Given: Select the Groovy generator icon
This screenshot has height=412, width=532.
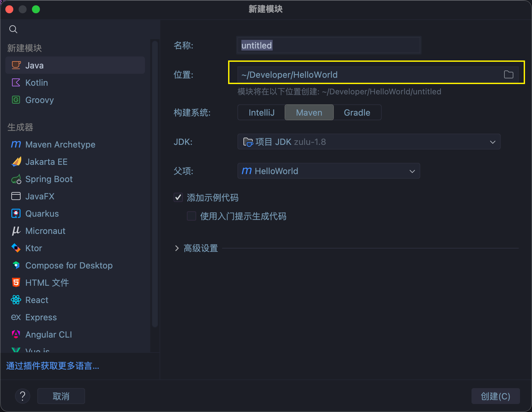Looking at the screenshot, I should [x=16, y=100].
